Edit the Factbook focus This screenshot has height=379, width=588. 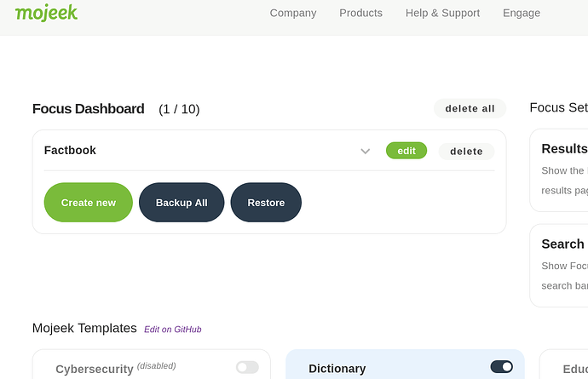[x=406, y=151]
